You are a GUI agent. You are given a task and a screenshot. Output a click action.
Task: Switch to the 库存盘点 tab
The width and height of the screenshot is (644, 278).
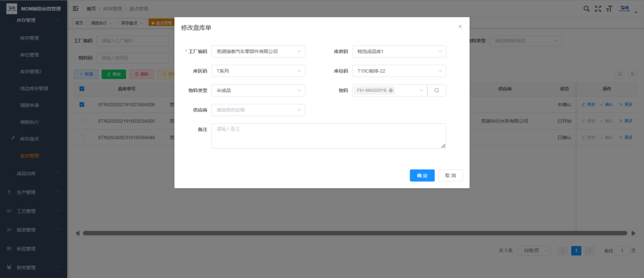tap(129, 23)
